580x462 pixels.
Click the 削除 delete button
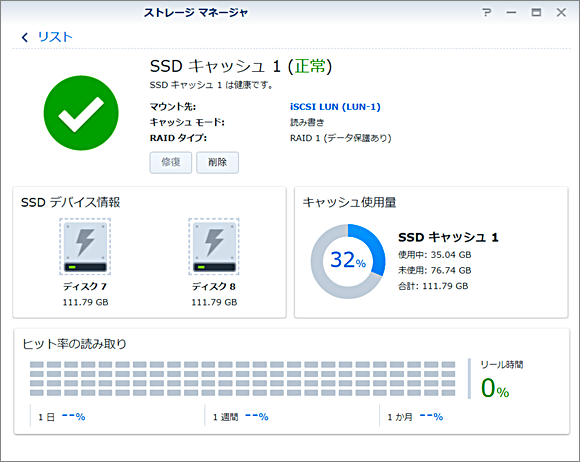pos(218,162)
